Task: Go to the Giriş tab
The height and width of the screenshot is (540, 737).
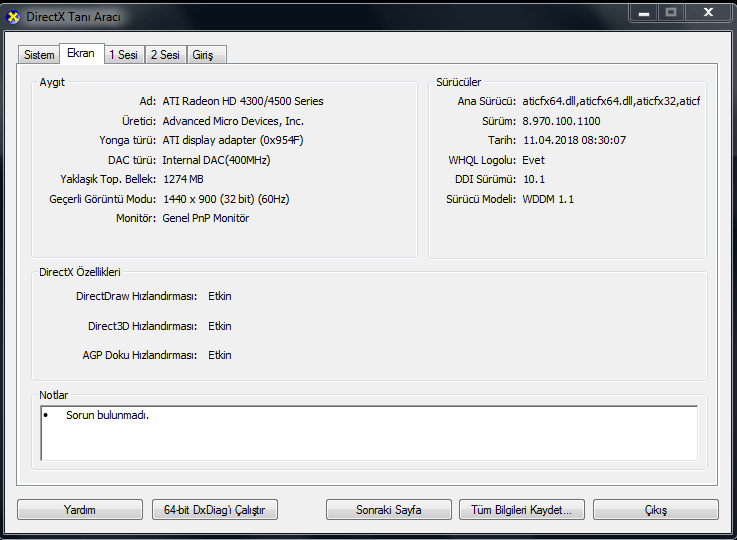Action: (206, 55)
